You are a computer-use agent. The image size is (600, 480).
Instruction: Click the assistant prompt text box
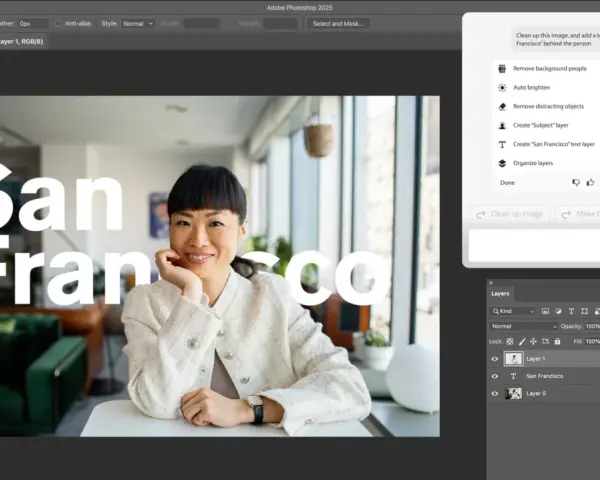point(534,246)
